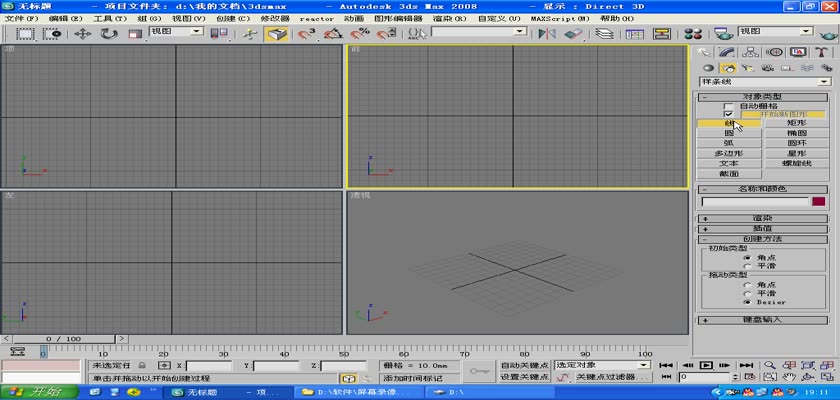Open the Render Scene dialog teapot
The width and height of the screenshot is (840, 400).
(x=724, y=34)
